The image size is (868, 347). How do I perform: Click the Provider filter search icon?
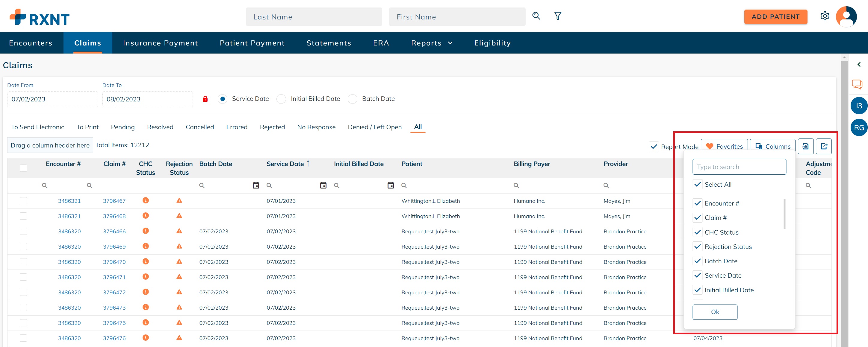606,185
